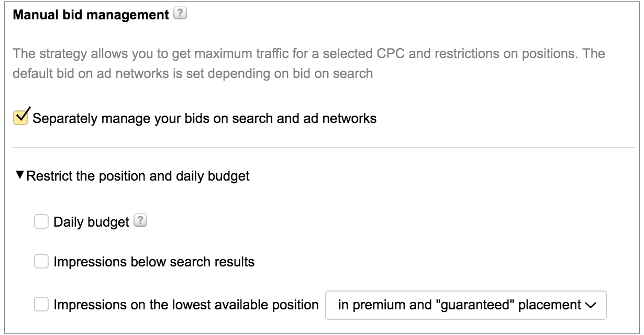The image size is (644, 335).
Task: Click the Manual bid management heading
Action: 91,16
